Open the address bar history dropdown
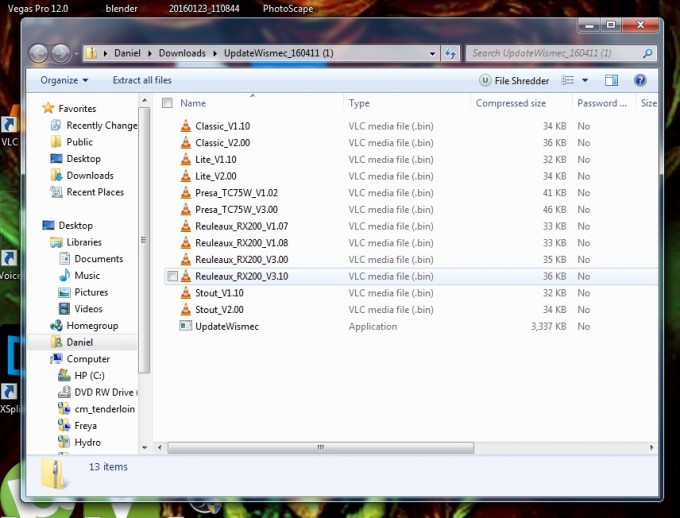The width and height of the screenshot is (680, 518). click(432, 53)
